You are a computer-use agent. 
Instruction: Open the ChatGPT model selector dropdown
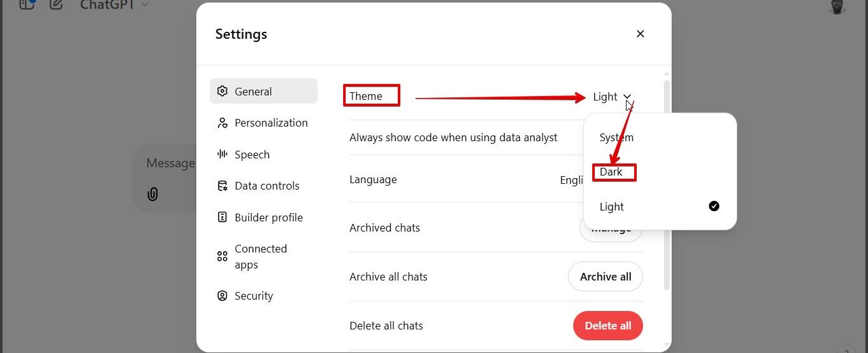pyautogui.click(x=114, y=5)
